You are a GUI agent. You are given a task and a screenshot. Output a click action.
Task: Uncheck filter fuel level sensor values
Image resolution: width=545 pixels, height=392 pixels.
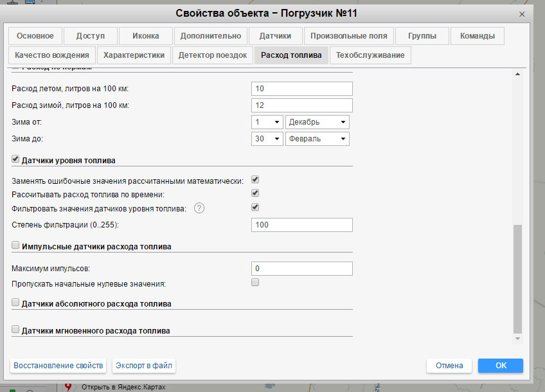[x=255, y=208]
